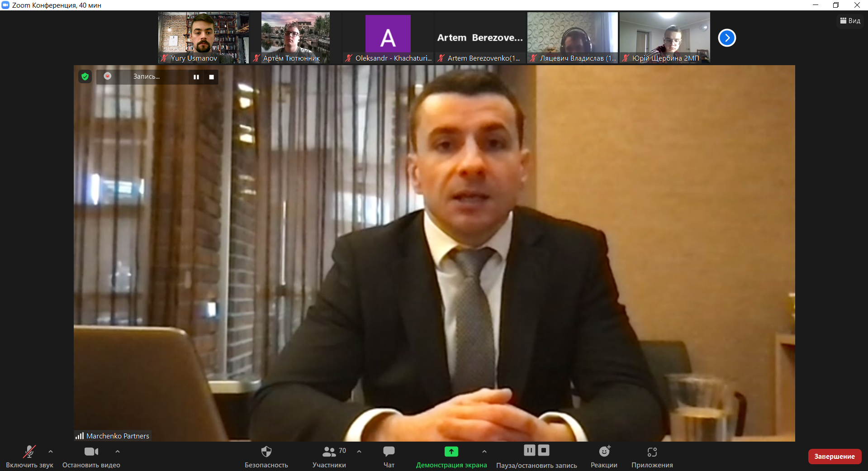The width and height of the screenshot is (868, 471).
Task: Open Участники participants panel
Action: [x=329, y=452]
